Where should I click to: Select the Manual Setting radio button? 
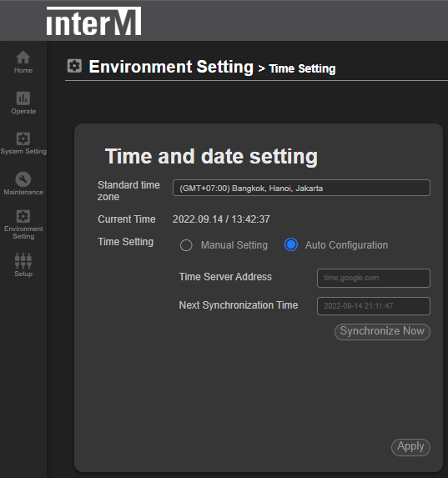tap(186, 245)
